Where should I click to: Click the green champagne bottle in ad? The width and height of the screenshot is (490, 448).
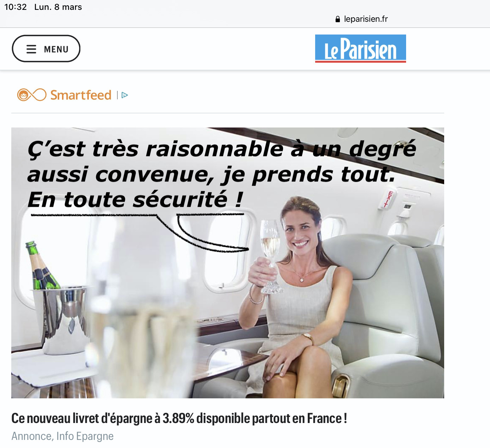[x=41, y=266]
